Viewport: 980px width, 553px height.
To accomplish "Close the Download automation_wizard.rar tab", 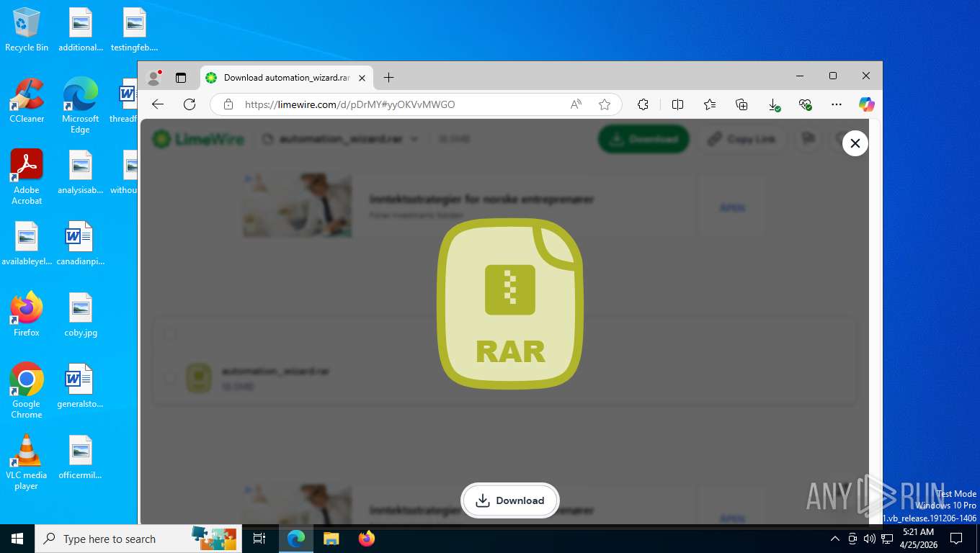I will tap(362, 78).
